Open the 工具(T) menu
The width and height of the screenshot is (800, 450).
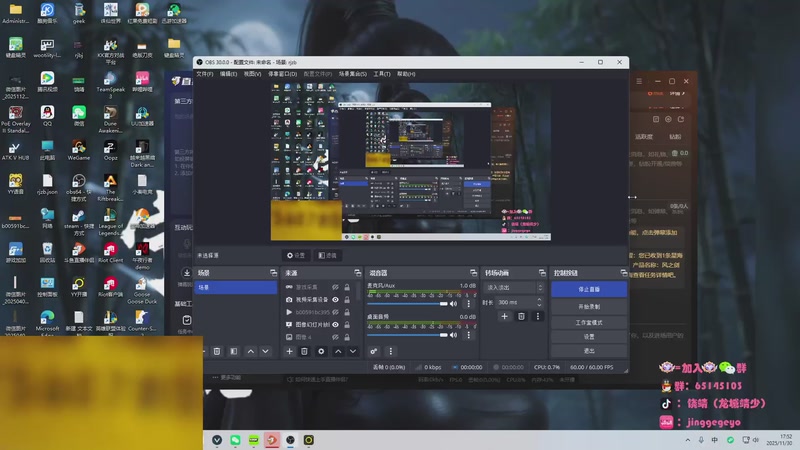[x=382, y=74]
